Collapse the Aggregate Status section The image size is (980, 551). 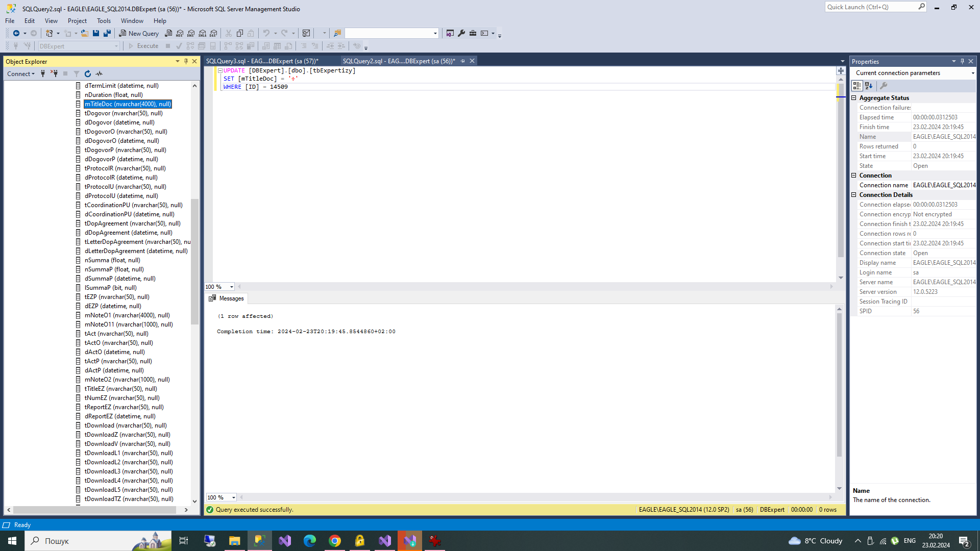pos(854,98)
